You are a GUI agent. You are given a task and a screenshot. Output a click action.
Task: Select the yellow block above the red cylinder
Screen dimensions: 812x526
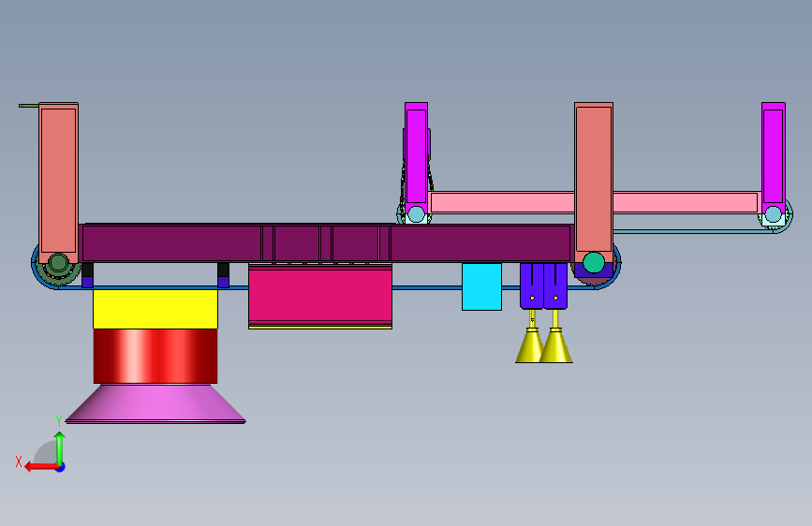pyautogui.click(x=155, y=309)
